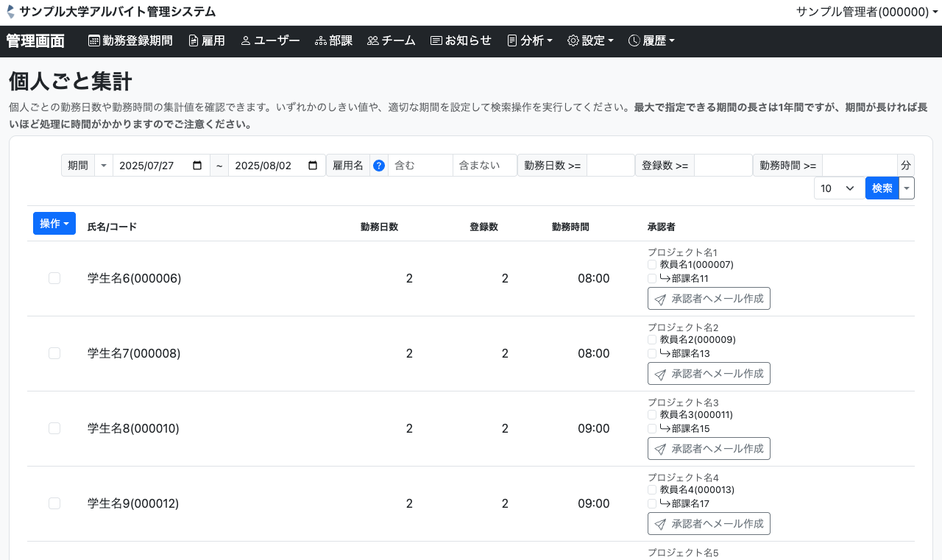Check the 部課名11 checkbox

click(x=652, y=279)
